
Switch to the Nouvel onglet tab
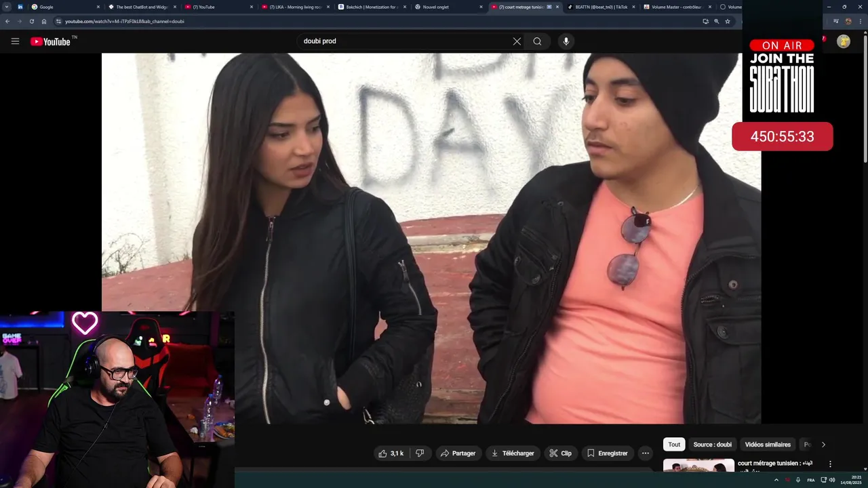448,7
